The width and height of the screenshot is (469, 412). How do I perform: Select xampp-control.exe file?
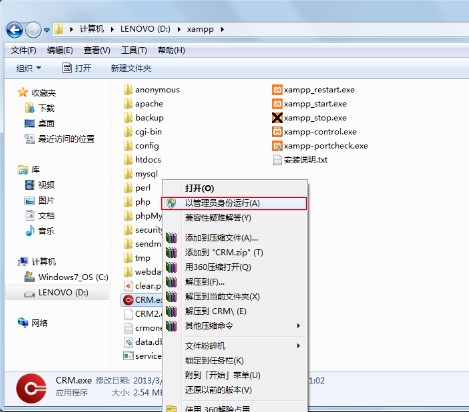(x=314, y=132)
